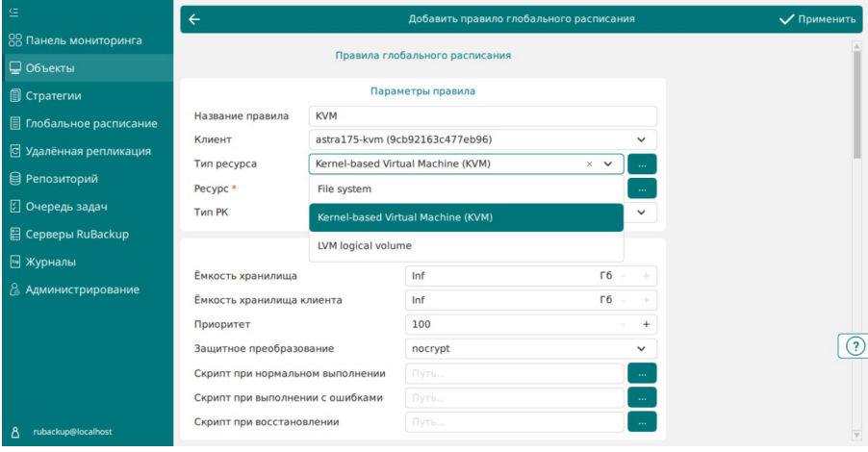This screenshot has width=868, height=452.
Task: Clear the selected resource type with X
Action: [589, 164]
